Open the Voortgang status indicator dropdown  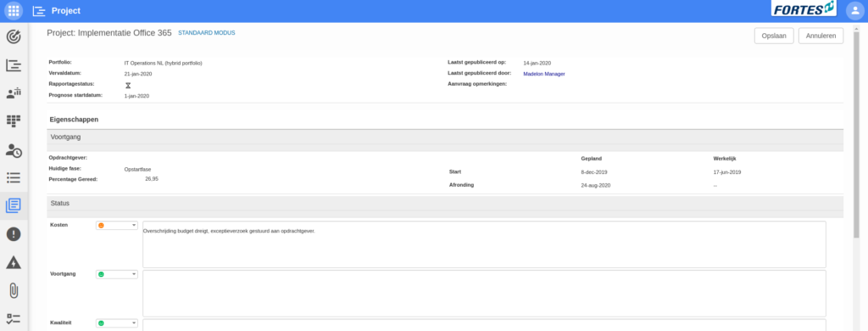tap(117, 274)
